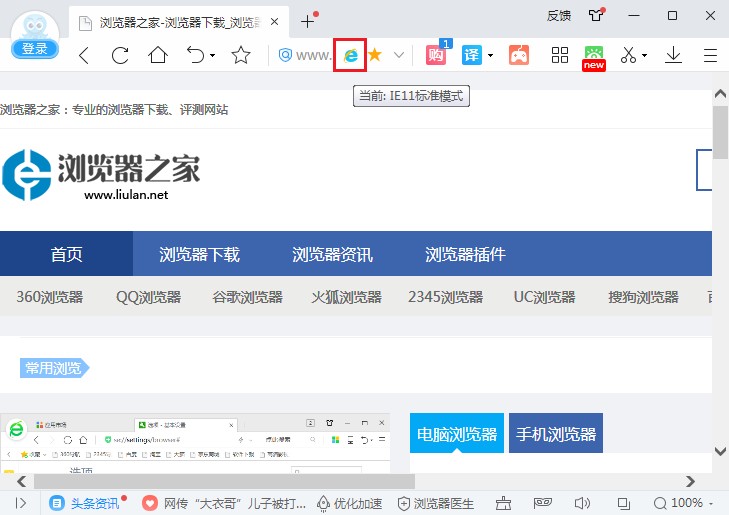Screen dimensions: 729x515
Task: Click the UC浏览器 link
Action: [x=544, y=297]
